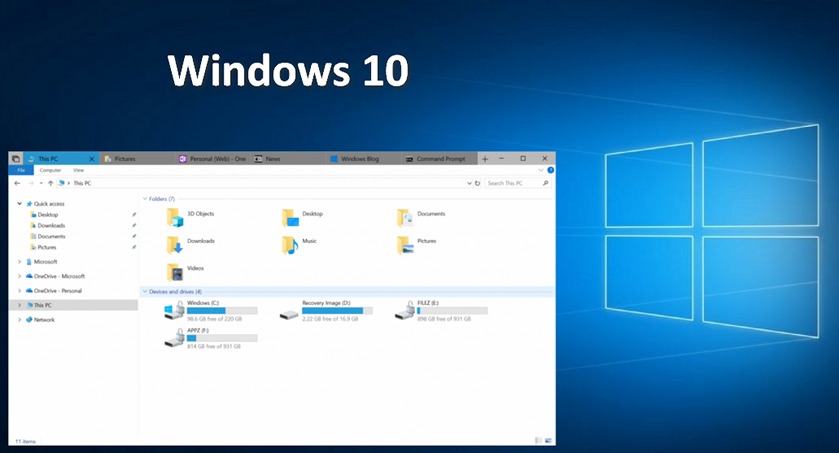
Task: Open the blue Help question mark
Action: pos(550,170)
